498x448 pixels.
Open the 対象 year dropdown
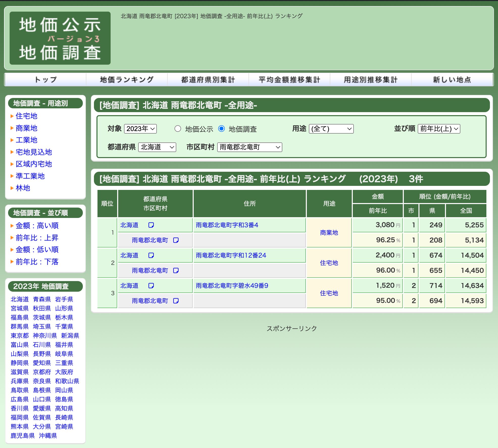click(140, 129)
